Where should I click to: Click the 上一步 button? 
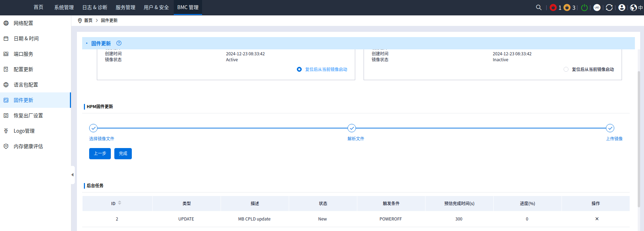pos(100,154)
